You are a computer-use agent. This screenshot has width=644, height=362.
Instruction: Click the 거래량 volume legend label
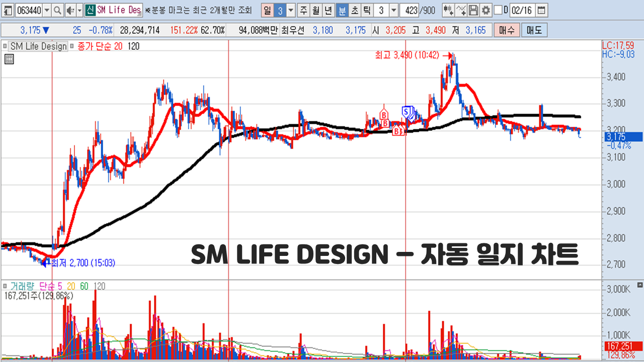click(22, 286)
